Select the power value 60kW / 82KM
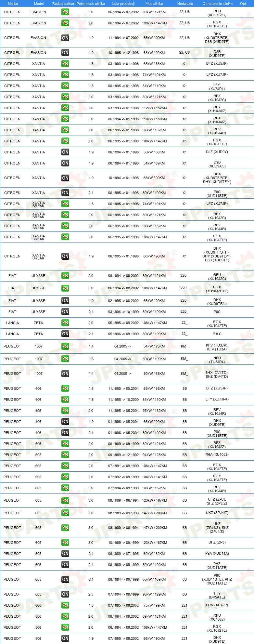 (x=154, y=554)
